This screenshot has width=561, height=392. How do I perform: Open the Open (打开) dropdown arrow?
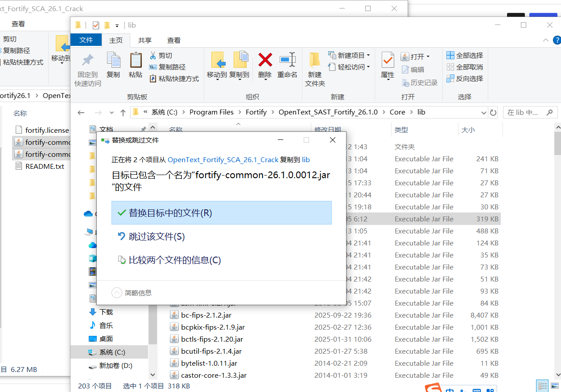[428, 57]
